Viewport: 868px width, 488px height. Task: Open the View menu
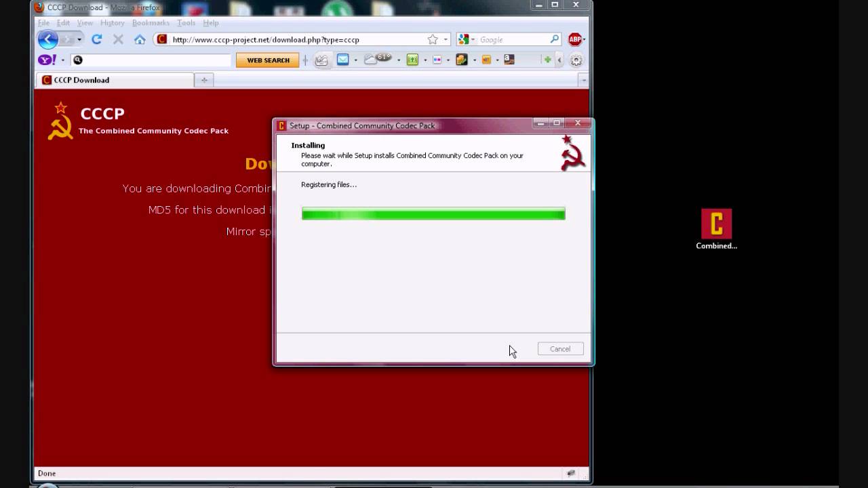coord(85,22)
